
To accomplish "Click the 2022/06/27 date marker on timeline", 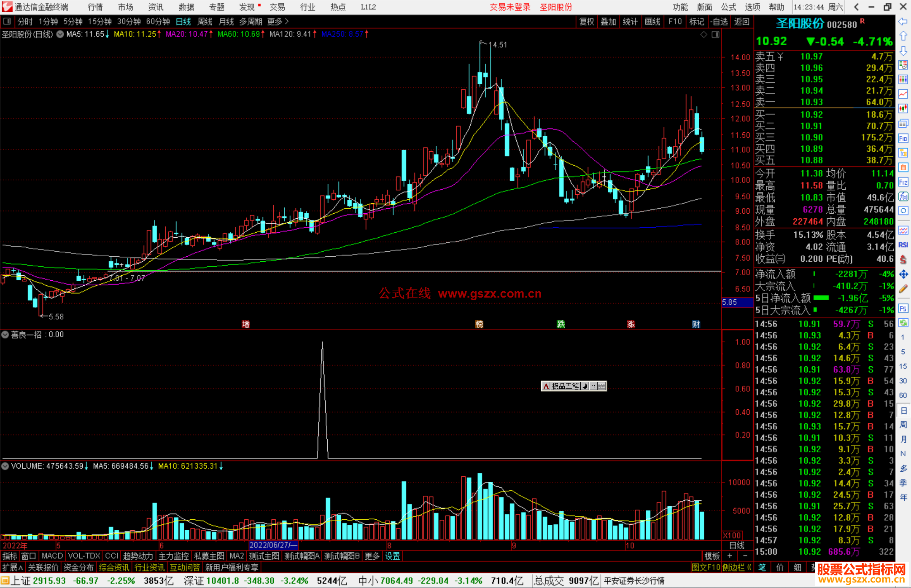I will (x=273, y=545).
